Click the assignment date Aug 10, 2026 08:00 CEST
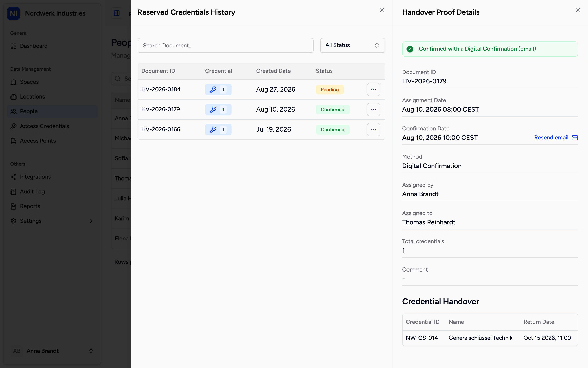This screenshot has width=588, height=368. pyautogui.click(x=441, y=110)
